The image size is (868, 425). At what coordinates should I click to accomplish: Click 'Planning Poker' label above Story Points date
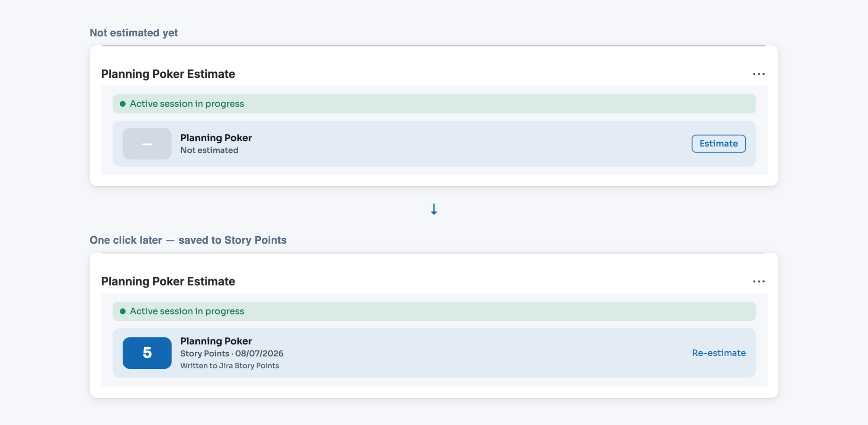coord(216,341)
